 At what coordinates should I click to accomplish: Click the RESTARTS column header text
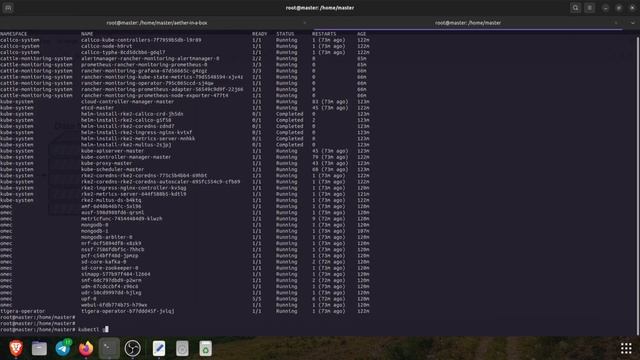(324, 34)
